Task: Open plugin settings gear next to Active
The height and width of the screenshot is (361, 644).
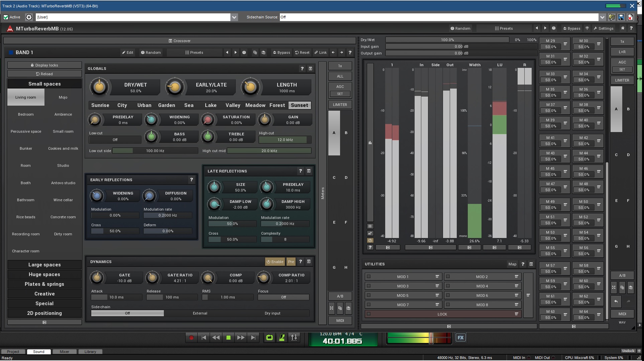Action: pos(29,17)
